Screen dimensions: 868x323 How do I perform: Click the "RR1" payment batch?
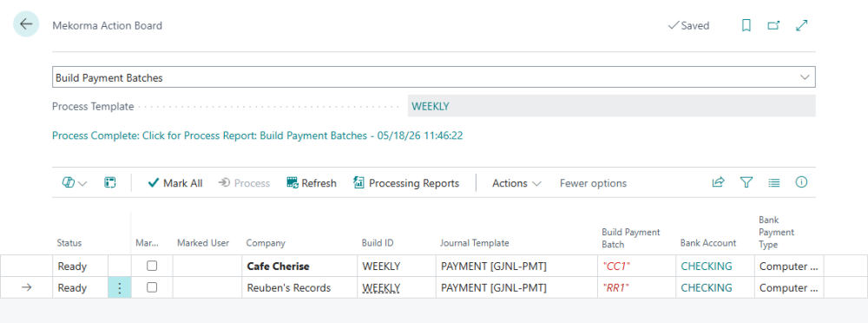617,288
